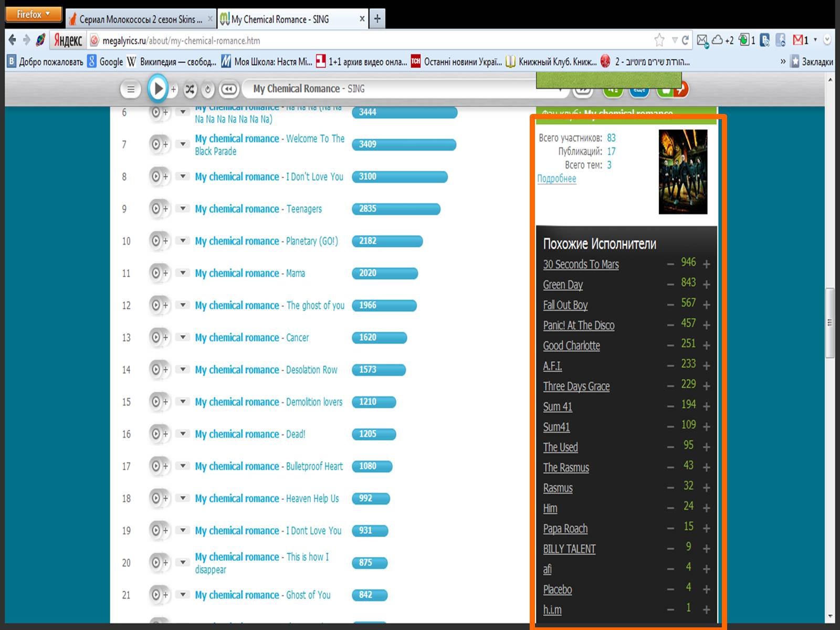Click the 2182 popularity bar
The height and width of the screenshot is (630, 840).
tap(387, 241)
